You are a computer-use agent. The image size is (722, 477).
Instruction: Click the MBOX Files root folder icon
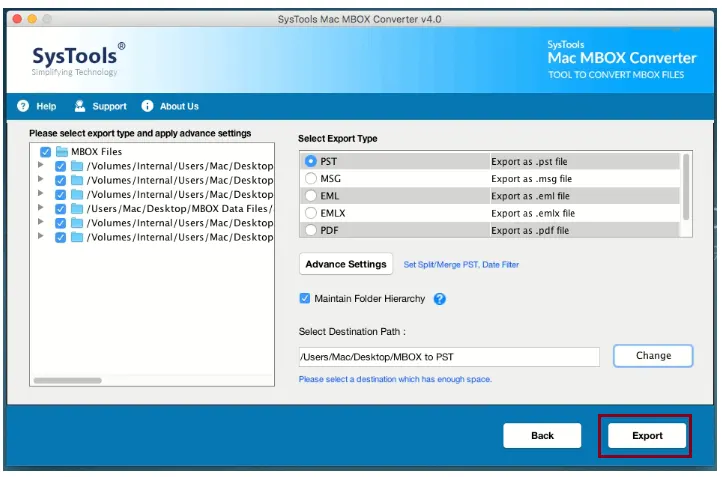tap(62, 152)
